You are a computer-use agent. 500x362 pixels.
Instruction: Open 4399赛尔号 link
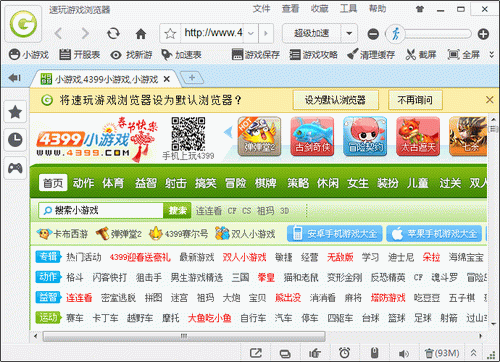178,234
